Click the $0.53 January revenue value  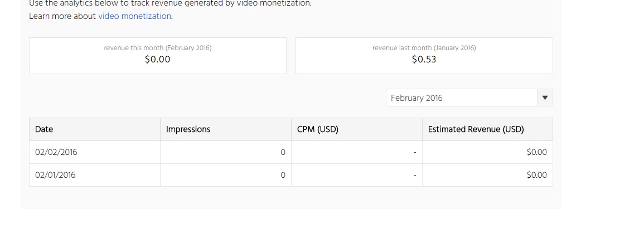pos(424,59)
